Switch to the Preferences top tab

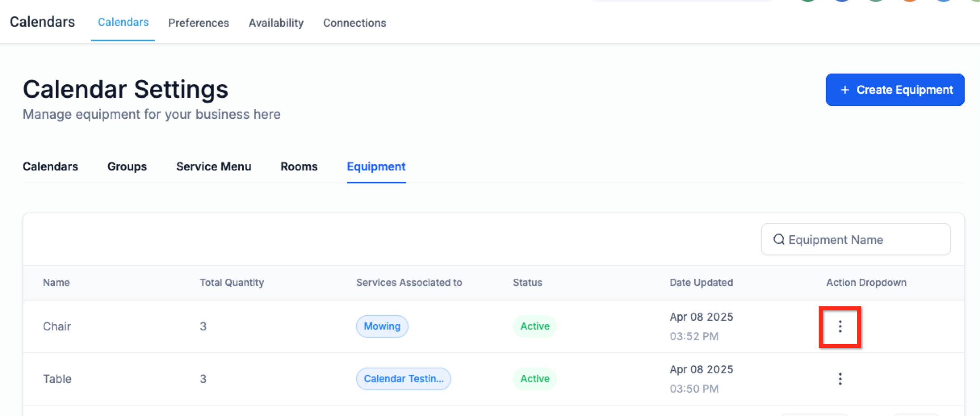tap(198, 23)
